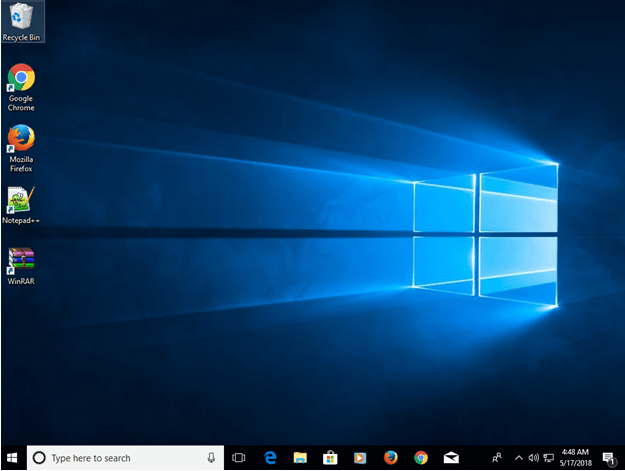Screen dimensions: 625x471
Task: Open Microsoft Store from the taskbar
Action: (x=330, y=458)
